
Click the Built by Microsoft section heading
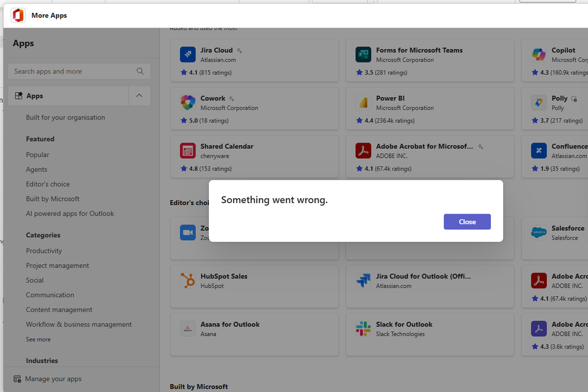coord(199,386)
